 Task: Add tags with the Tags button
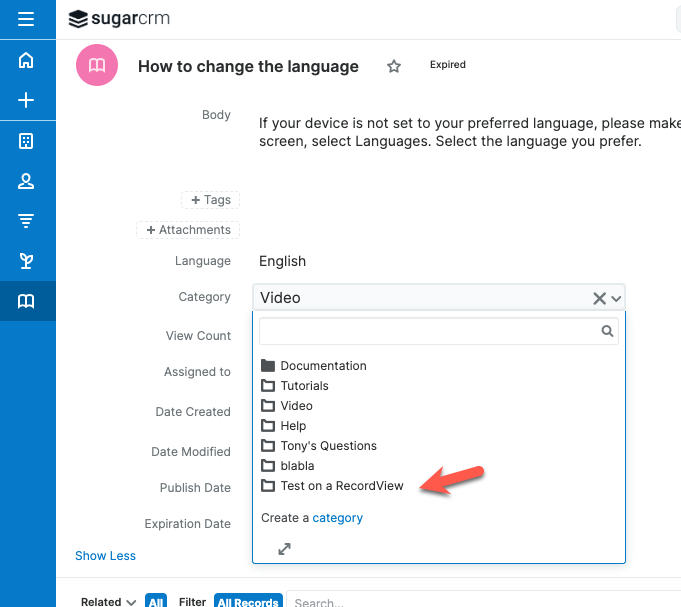click(x=210, y=200)
